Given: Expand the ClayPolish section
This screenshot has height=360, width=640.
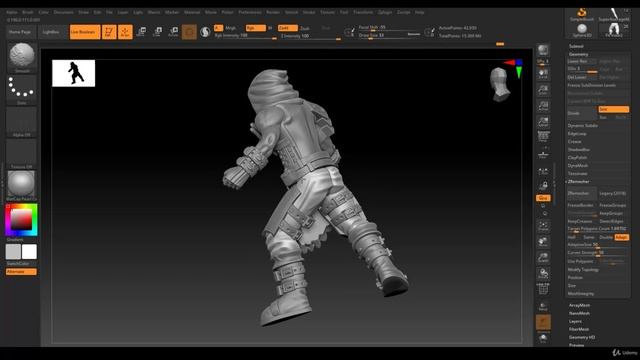Looking at the screenshot, I should (x=578, y=158).
